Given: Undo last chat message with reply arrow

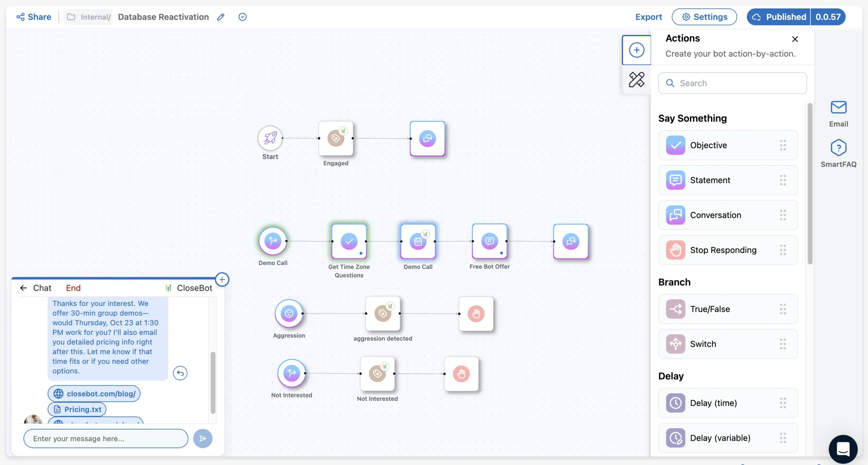Looking at the screenshot, I should [x=180, y=373].
